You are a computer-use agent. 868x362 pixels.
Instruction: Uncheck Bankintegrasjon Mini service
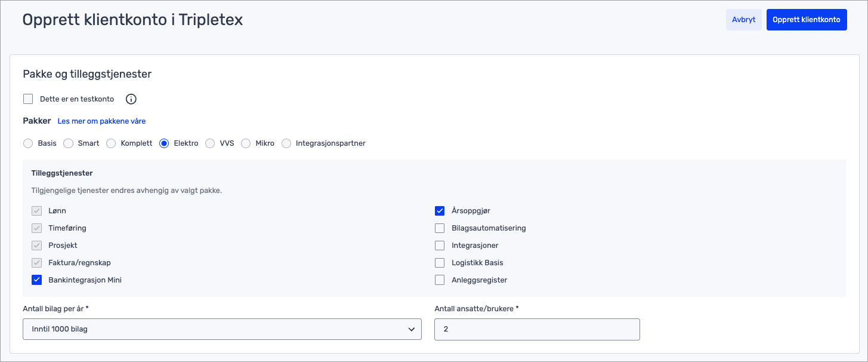[36, 280]
